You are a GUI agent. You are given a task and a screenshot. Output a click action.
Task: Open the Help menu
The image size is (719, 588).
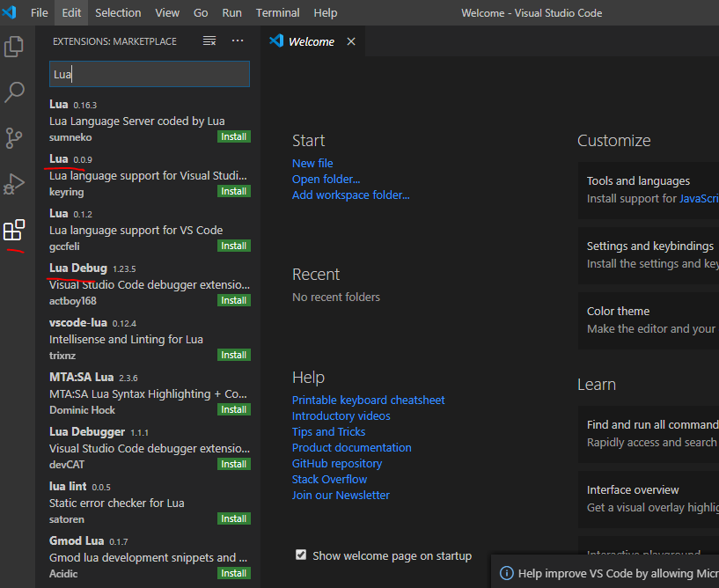(x=325, y=13)
